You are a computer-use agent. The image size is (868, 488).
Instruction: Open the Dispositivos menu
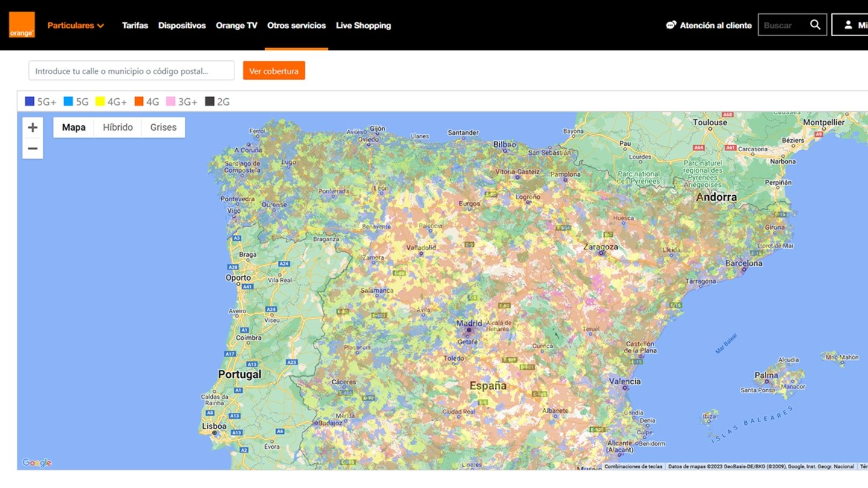[182, 25]
